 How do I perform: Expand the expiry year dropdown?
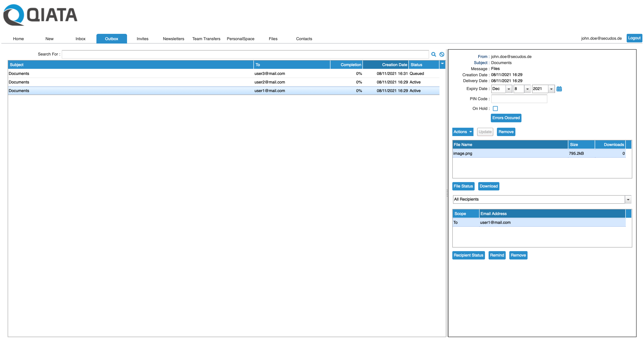[551, 89]
